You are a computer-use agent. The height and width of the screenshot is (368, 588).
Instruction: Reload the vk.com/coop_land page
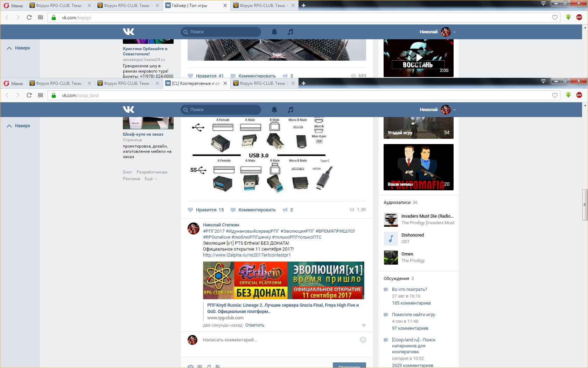coord(29,95)
